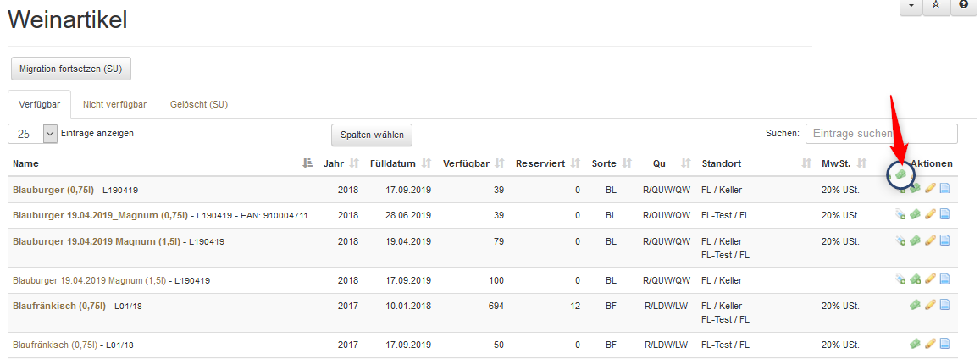980x359 pixels.
Task: Focus the Einträge suchen search field
Action: (x=881, y=134)
